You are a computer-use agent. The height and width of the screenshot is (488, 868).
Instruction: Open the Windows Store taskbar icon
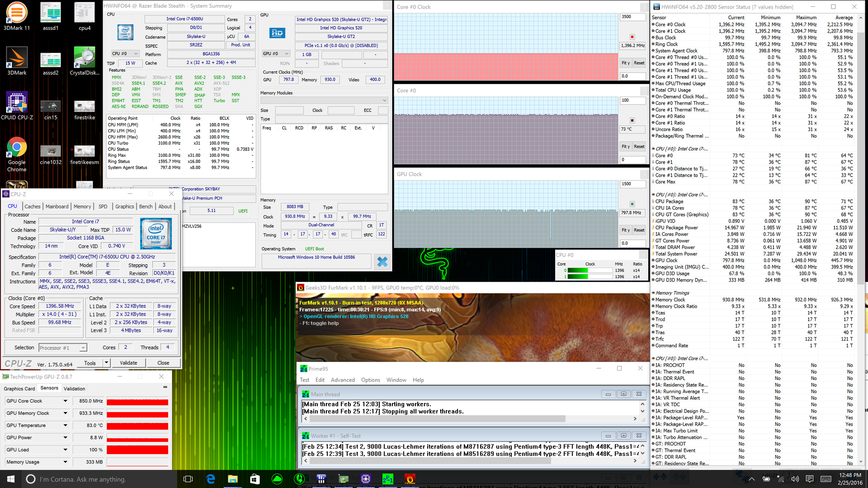[x=255, y=479]
